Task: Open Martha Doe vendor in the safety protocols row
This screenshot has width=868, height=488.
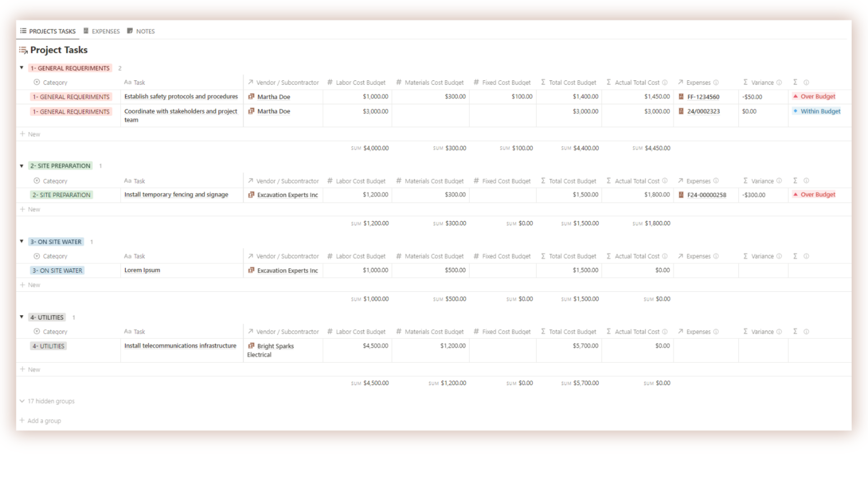Action: [273, 97]
